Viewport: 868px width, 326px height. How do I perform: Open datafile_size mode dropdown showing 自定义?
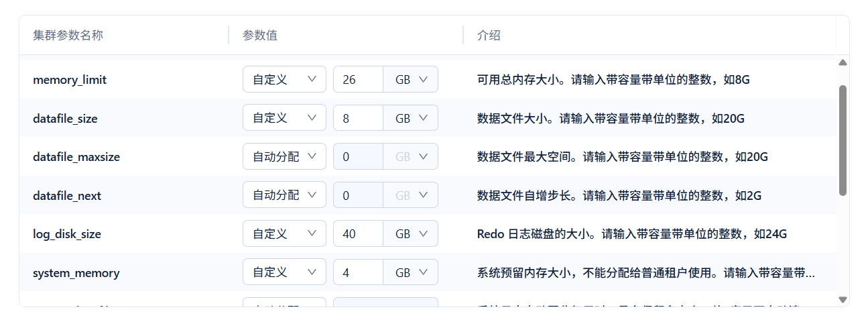point(284,118)
